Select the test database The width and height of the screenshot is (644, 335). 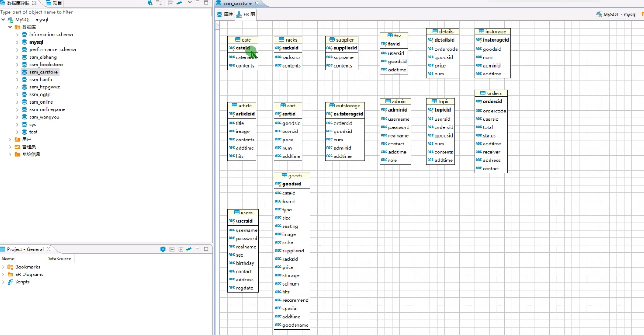(x=33, y=132)
